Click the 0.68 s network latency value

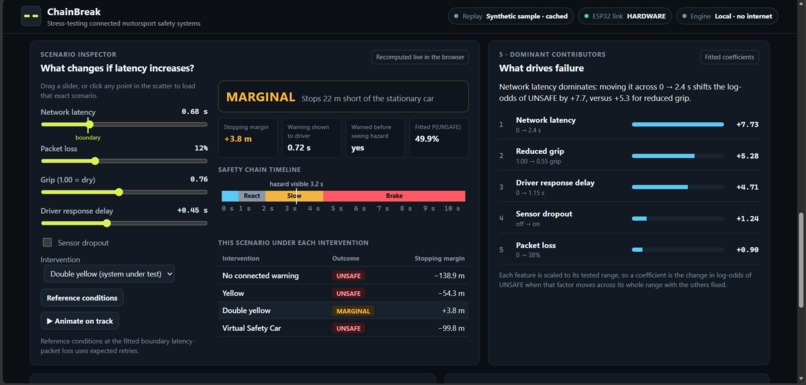[195, 112]
